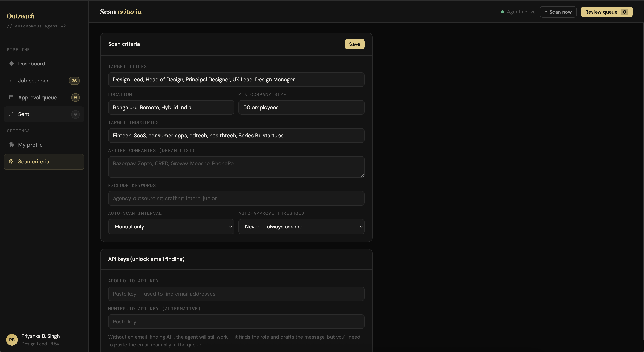Image resolution: width=644 pixels, height=352 pixels.
Task: Focus the Apollo.io API key field
Action: point(236,294)
